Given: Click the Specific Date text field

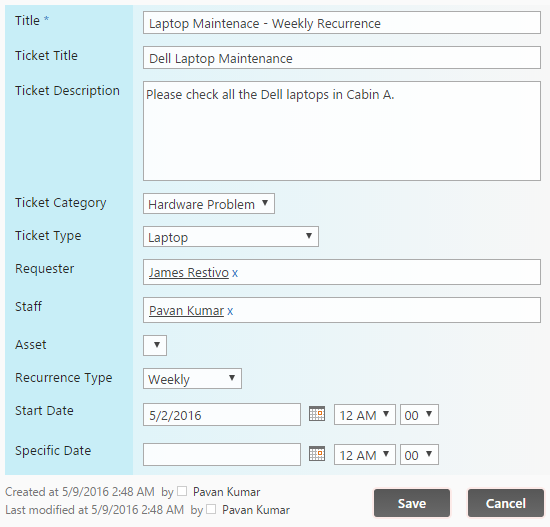Looking at the screenshot, I should coord(222,454).
